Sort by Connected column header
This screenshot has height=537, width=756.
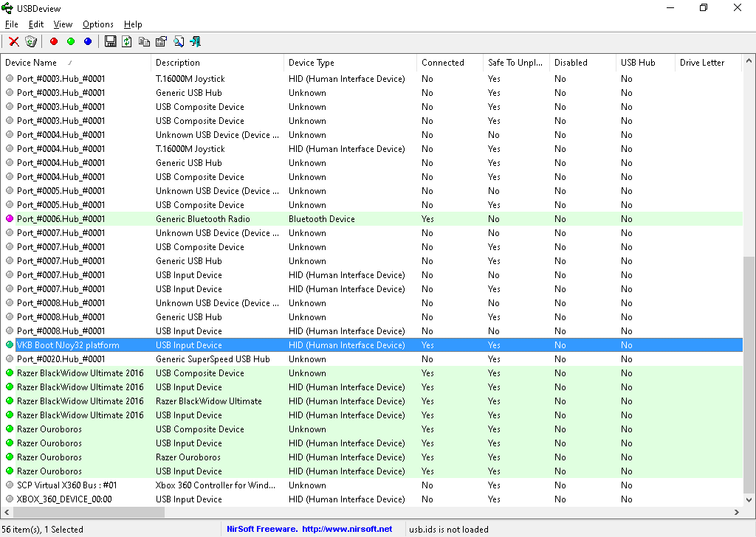[x=450, y=63]
